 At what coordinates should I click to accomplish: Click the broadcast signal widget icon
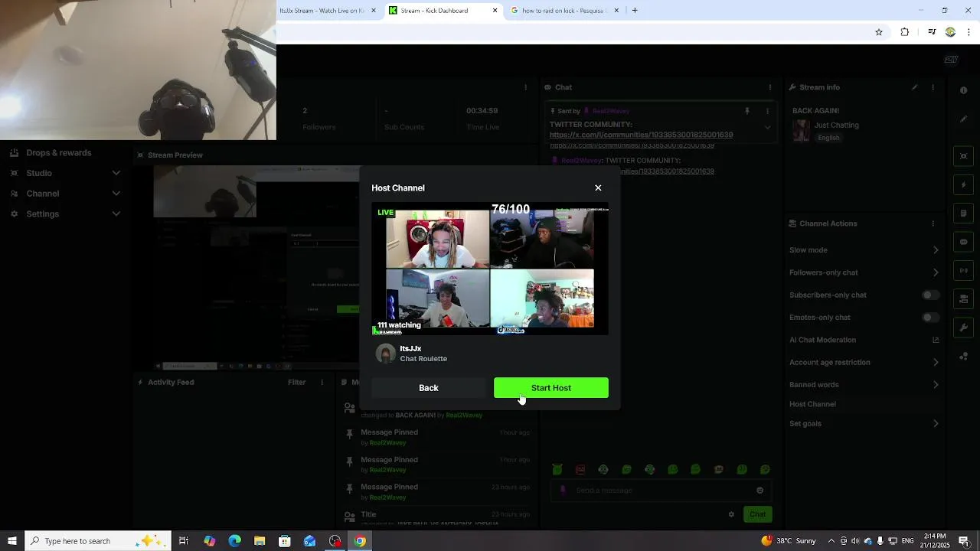pyautogui.click(x=963, y=270)
